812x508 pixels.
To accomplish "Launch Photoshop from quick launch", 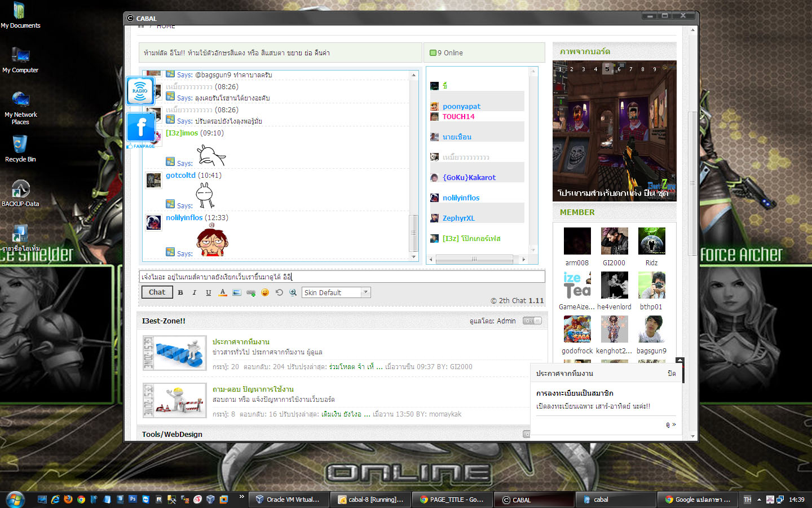I will tap(133, 500).
